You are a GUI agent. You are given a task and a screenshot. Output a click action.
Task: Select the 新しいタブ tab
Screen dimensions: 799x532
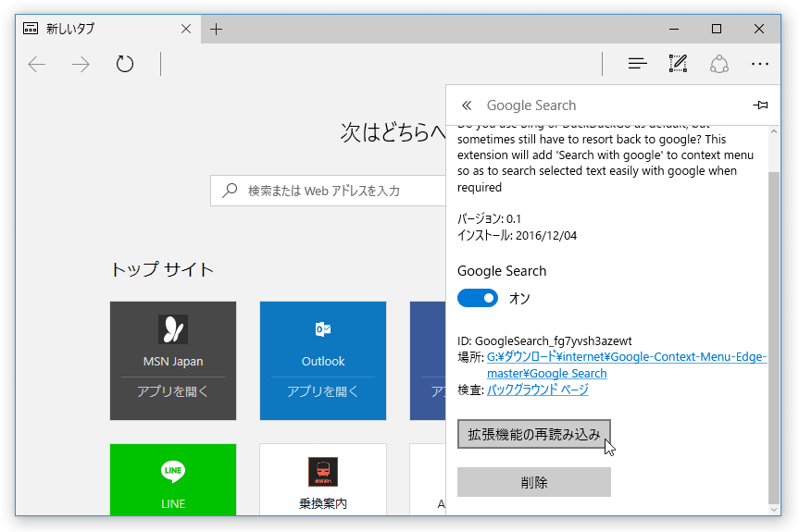click(108, 29)
